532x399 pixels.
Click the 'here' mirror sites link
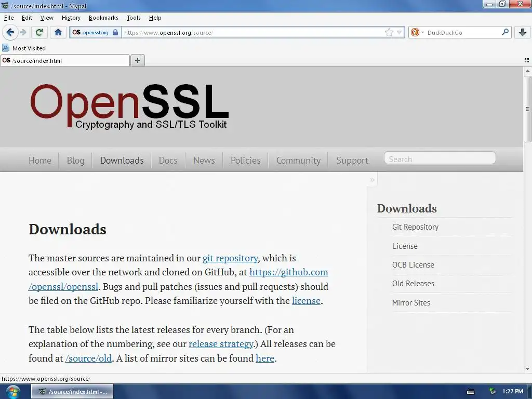click(264, 358)
